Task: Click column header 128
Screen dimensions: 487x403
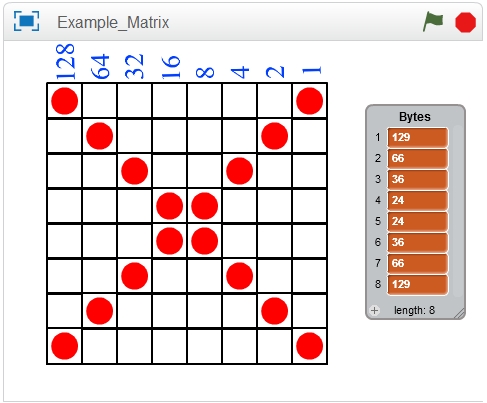Action: point(65,62)
